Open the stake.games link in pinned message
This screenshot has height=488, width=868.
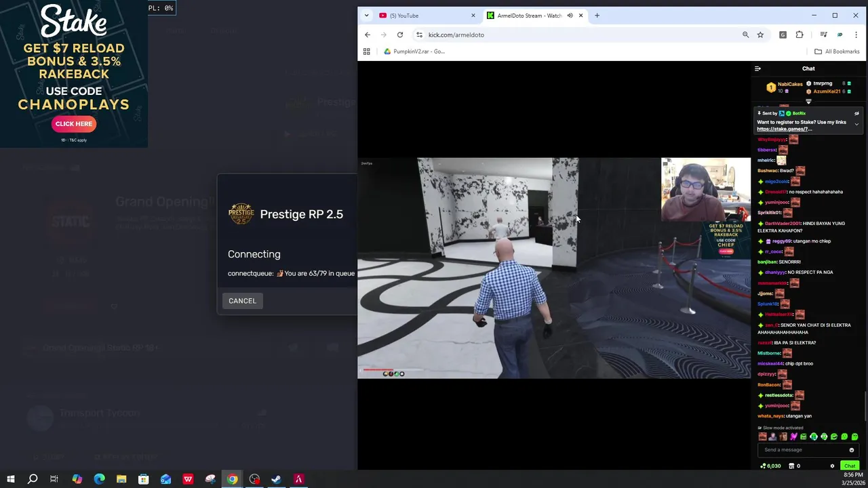pyautogui.click(x=785, y=129)
